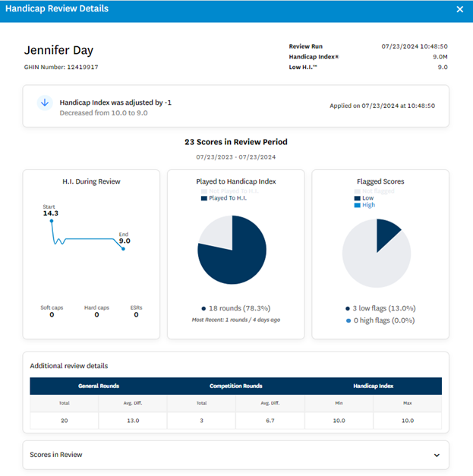Click Review Run date 07/23/2024 10:48:50
473x476 pixels.
415,46
